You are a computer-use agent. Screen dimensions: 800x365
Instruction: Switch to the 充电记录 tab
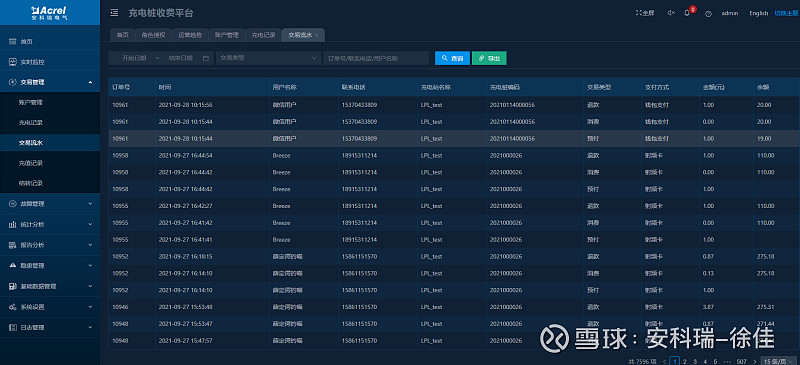pyautogui.click(x=263, y=35)
